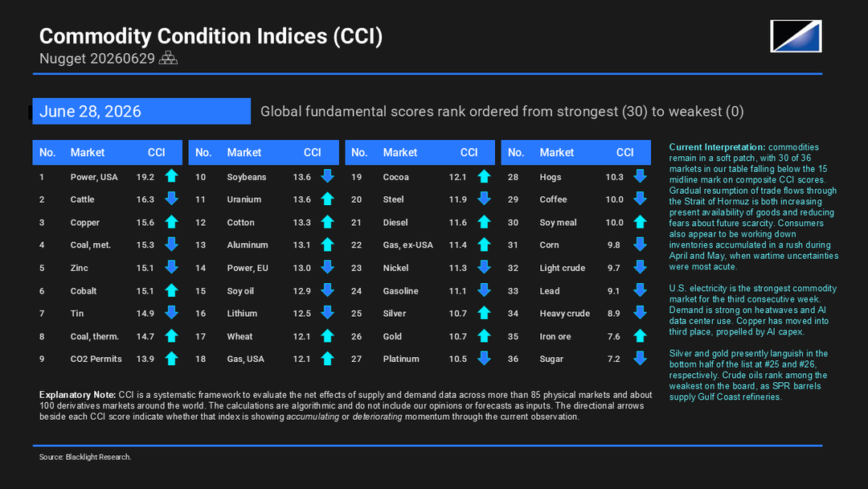Click the Light crude market name
The width and height of the screenshot is (868, 489).
coord(563,268)
